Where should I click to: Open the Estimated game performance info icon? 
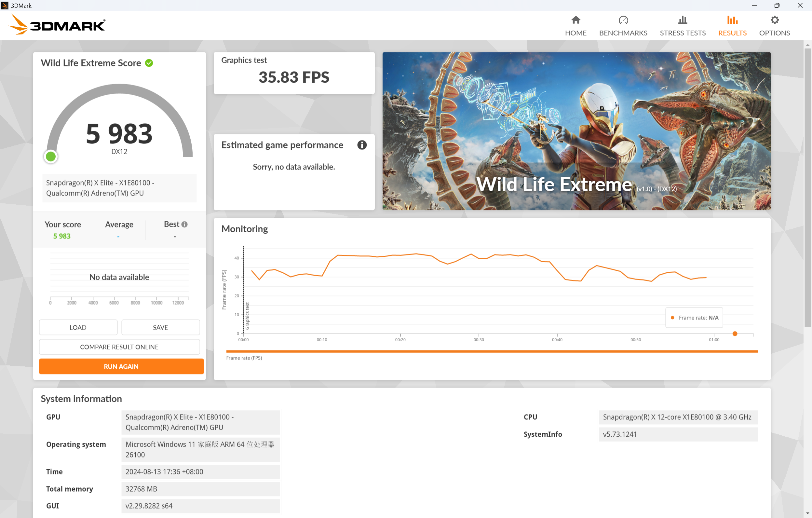tap(362, 145)
